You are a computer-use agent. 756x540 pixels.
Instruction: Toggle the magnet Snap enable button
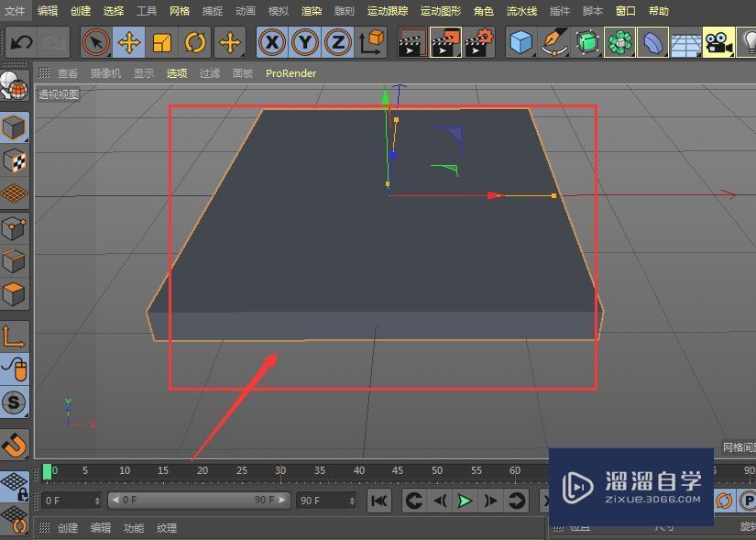point(14,445)
